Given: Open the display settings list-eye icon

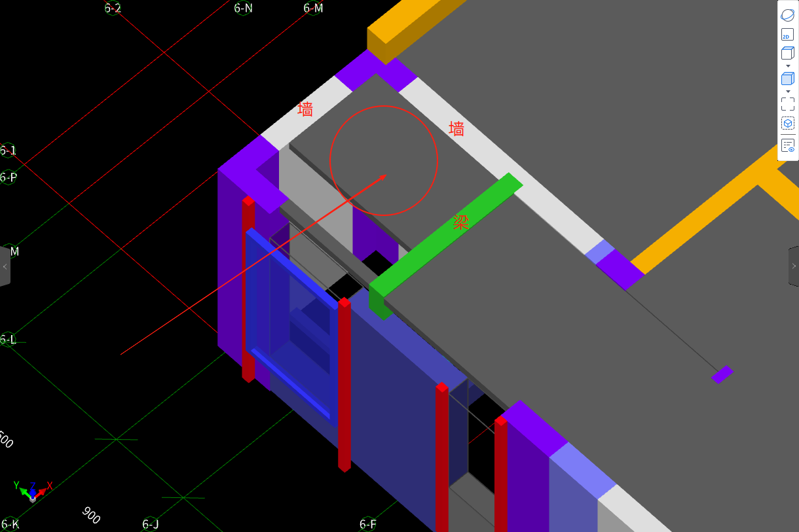Looking at the screenshot, I should point(788,145).
